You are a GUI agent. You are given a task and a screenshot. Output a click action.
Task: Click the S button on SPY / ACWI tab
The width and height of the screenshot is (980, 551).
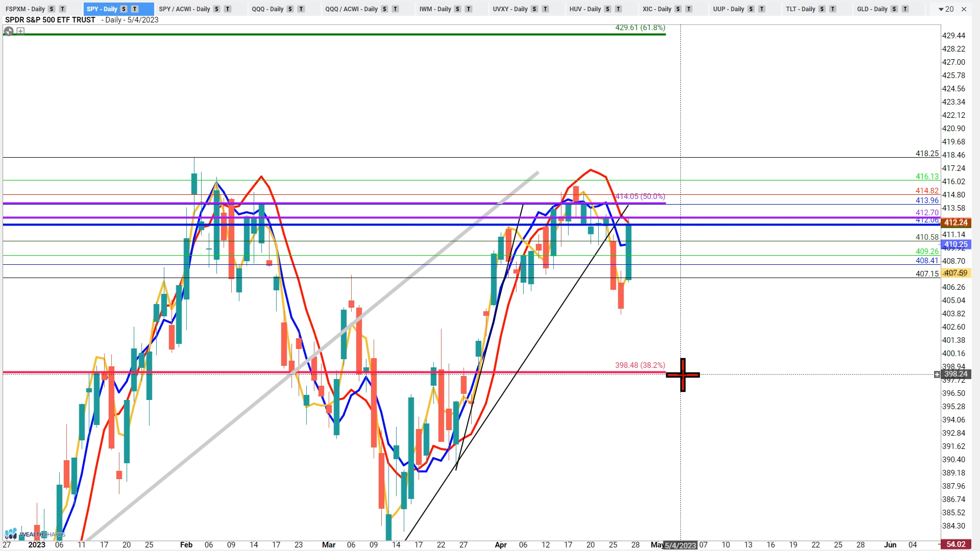pyautogui.click(x=217, y=9)
